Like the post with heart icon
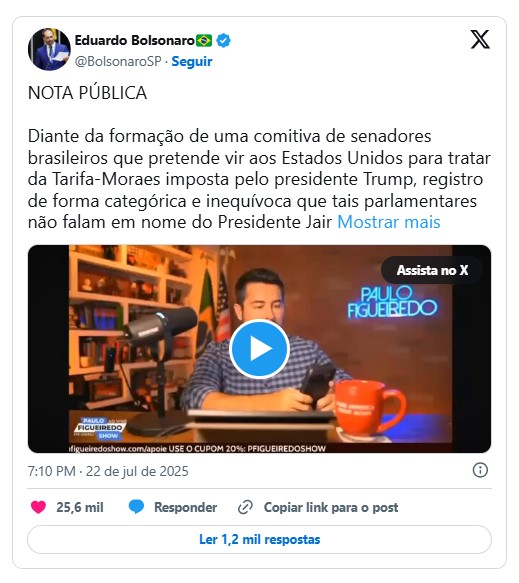The height and width of the screenshot is (583, 519). tap(38, 507)
